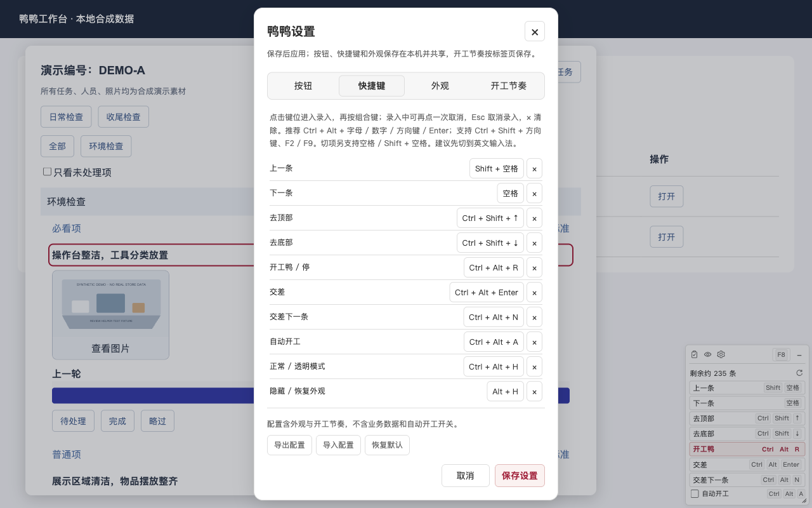The image size is (812, 508).
Task: Reset shortcuts with 恢复默认
Action: click(x=387, y=445)
